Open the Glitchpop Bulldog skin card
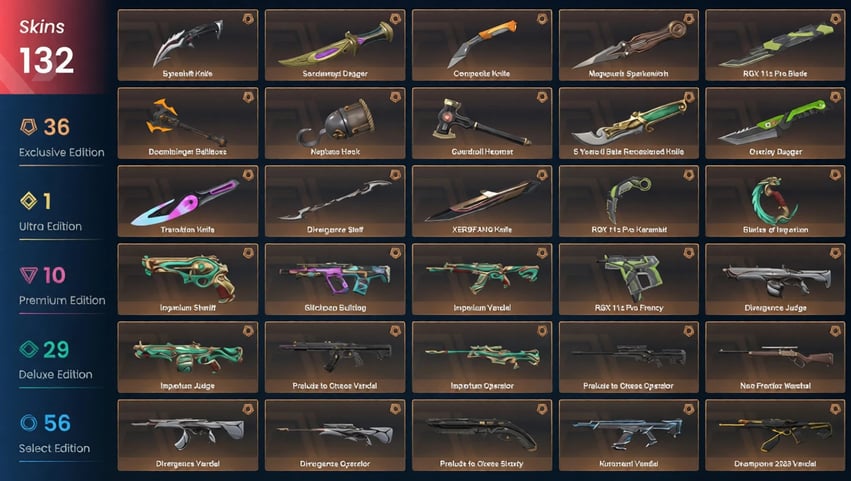 pos(335,279)
